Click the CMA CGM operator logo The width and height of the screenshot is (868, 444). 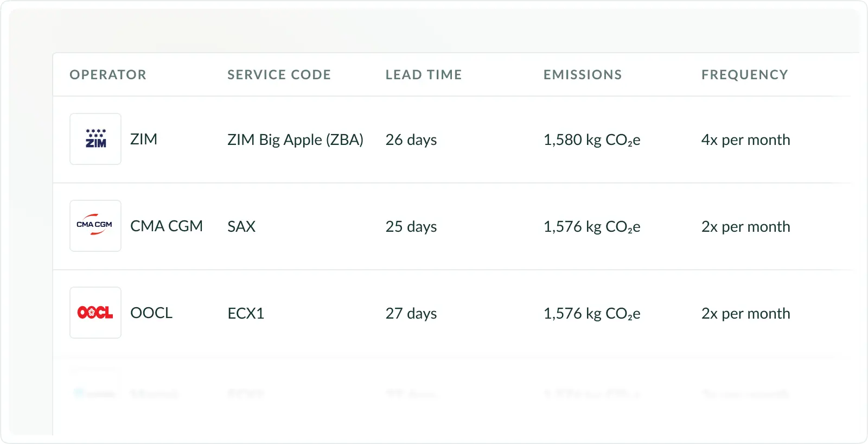point(95,226)
